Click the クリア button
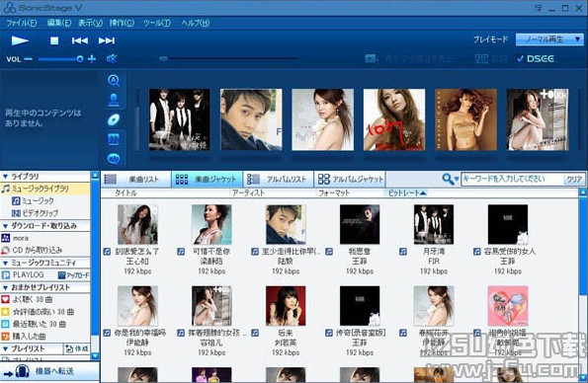Viewport: 588px width, 383px height. (574, 179)
